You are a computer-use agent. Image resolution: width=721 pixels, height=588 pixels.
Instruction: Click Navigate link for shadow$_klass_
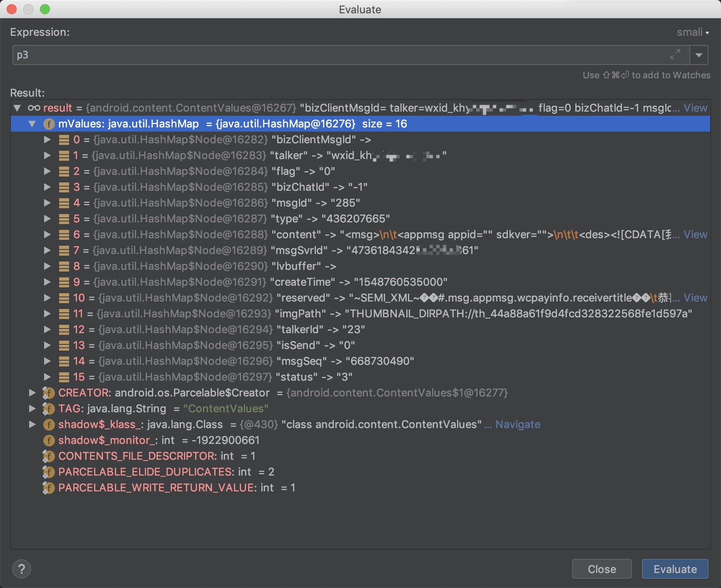point(517,424)
